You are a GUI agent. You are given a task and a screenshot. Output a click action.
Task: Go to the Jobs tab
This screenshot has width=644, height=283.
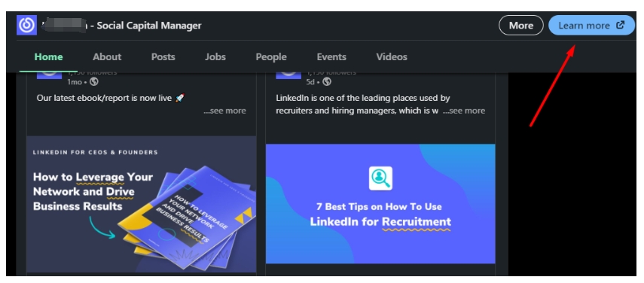(x=215, y=57)
